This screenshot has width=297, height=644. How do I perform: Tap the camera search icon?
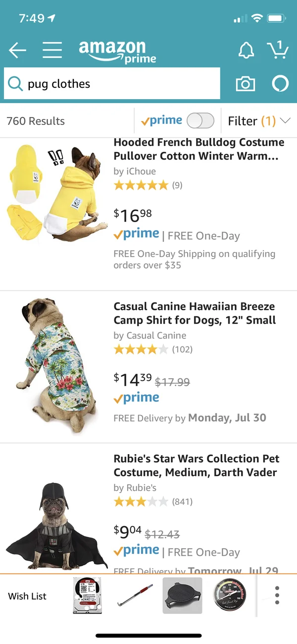coord(246,84)
